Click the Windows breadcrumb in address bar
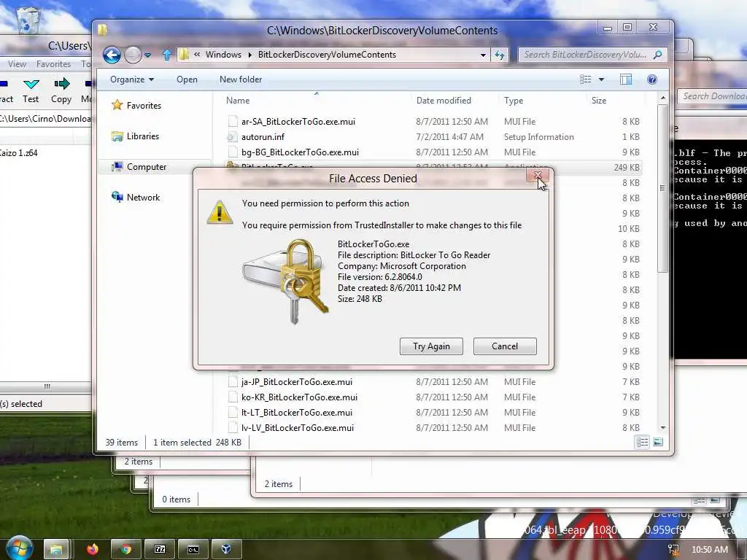The image size is (747, 560). tap(223, 54)
